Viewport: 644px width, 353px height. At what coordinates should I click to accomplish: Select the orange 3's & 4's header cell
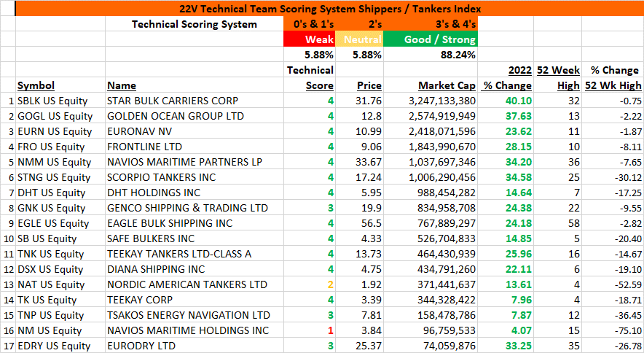coord(431,24)
